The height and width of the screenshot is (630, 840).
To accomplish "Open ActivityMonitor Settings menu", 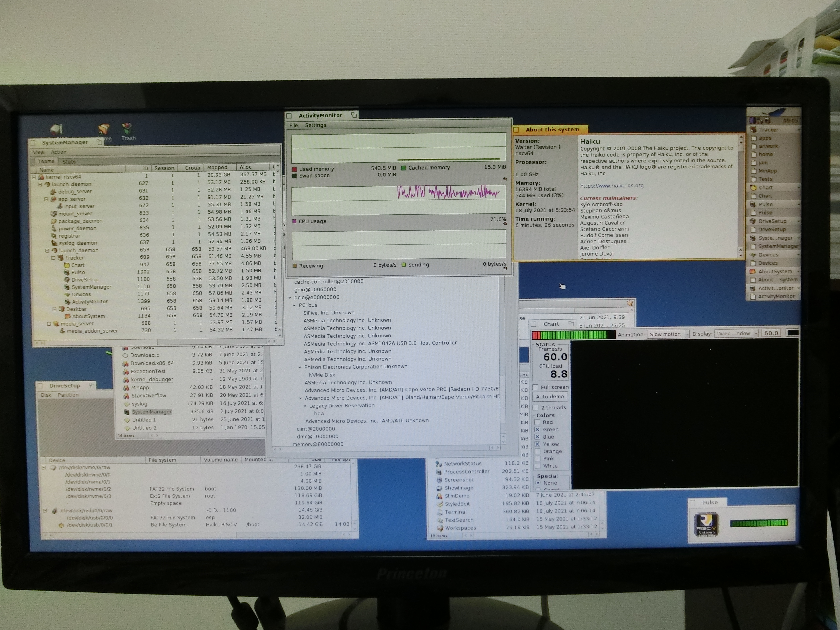I will (316, 125).
